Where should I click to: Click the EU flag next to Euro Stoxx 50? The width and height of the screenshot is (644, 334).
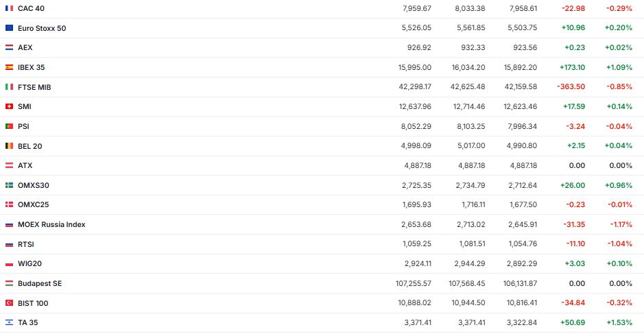9,28
